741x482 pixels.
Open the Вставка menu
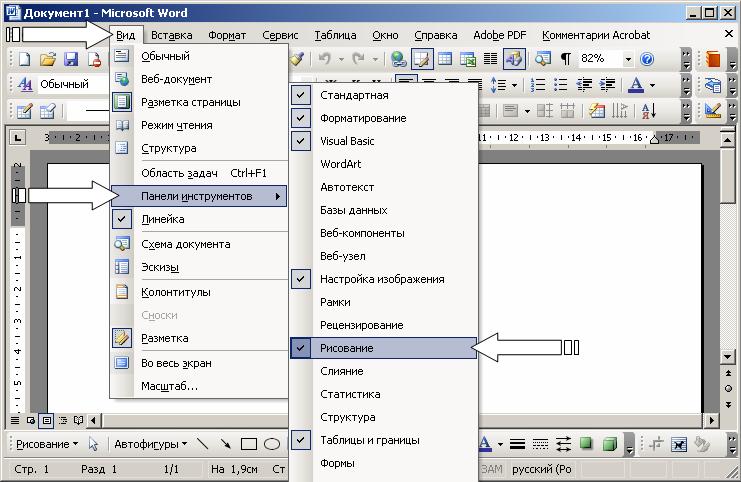click(172, 35)
